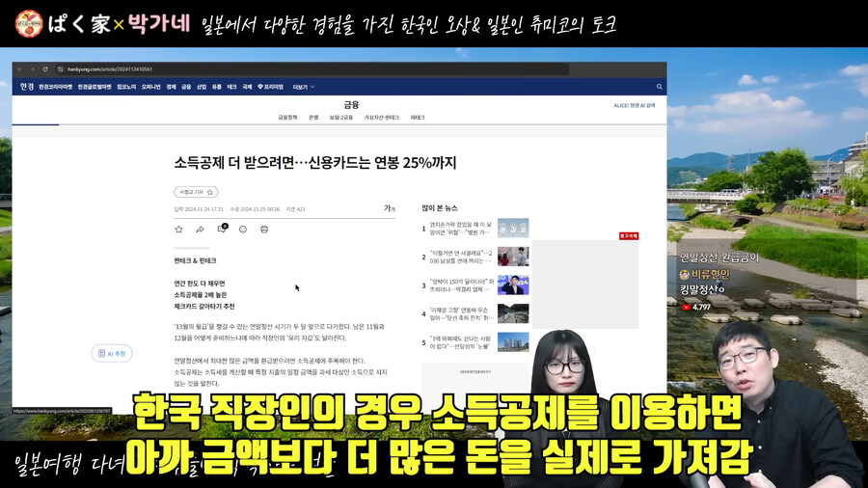Select the 재테크 sub-tab

point(418,118)
